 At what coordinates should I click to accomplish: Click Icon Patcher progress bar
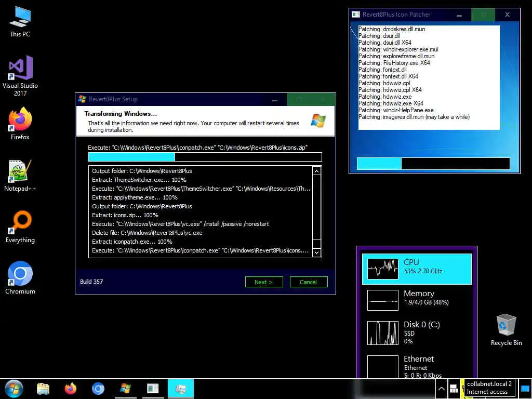433,163
